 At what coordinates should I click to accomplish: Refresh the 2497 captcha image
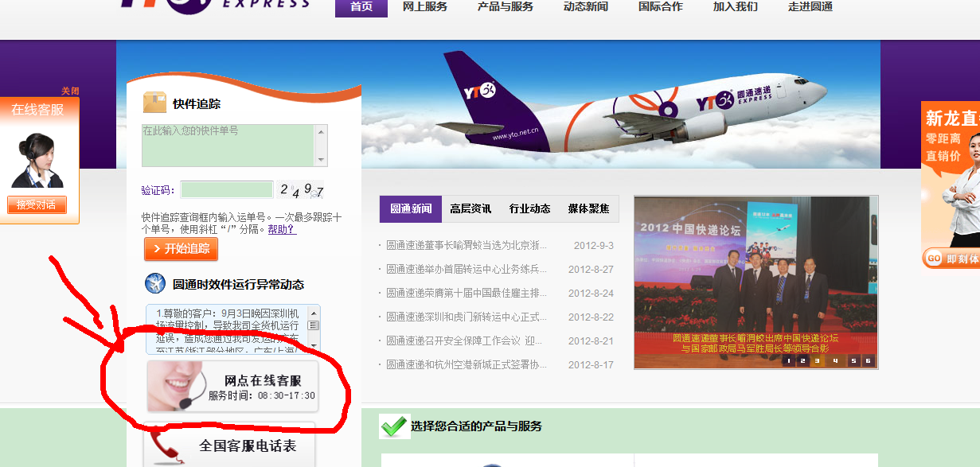(301, 190)
